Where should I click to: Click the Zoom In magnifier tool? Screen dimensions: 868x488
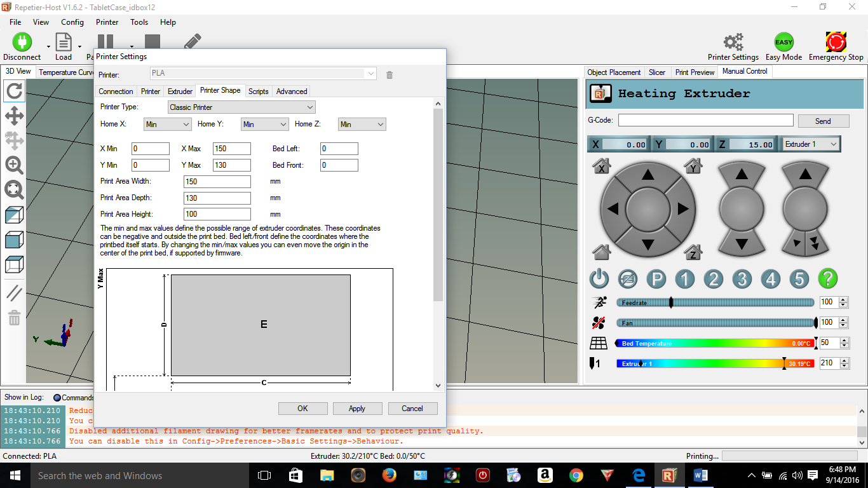pyautogui.click(x=14, y=165)
